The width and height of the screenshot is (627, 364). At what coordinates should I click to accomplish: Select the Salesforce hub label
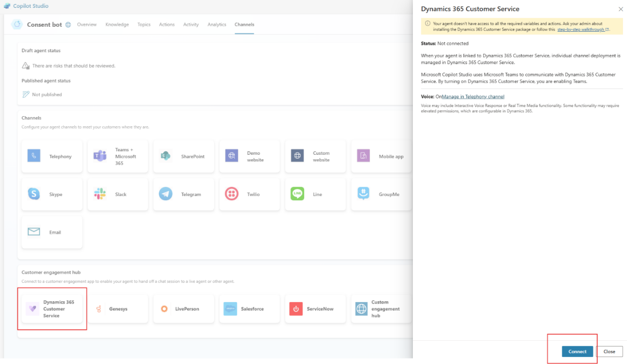point(252,309)
